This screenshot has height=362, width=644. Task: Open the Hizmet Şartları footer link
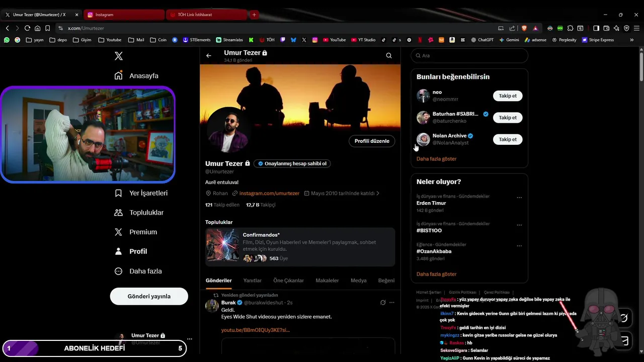pyautogui.click(x=429, y=293)
